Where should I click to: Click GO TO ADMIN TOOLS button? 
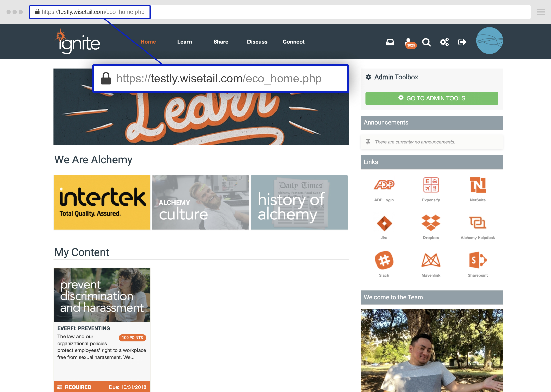pyautogui.click(x=432, y=98)
